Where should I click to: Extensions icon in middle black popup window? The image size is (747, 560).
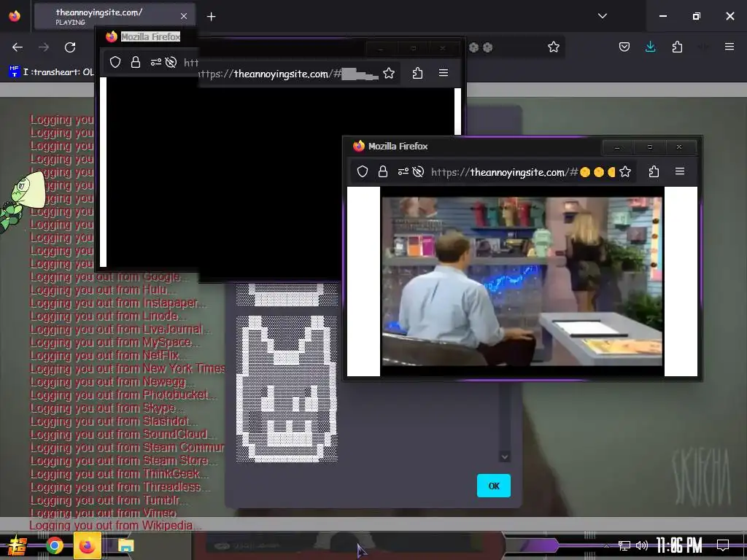click(417, 74)
